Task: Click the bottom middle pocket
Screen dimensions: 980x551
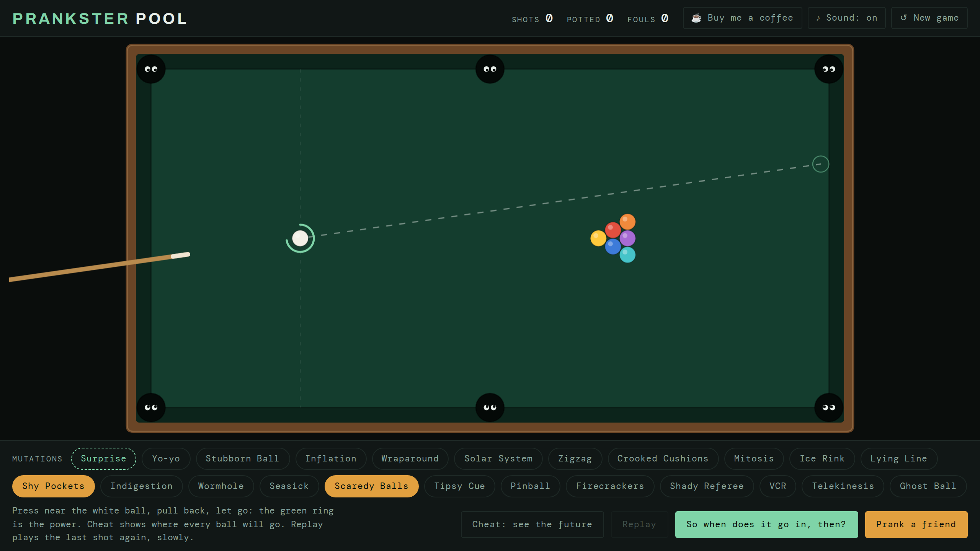Action: point(490,408)
